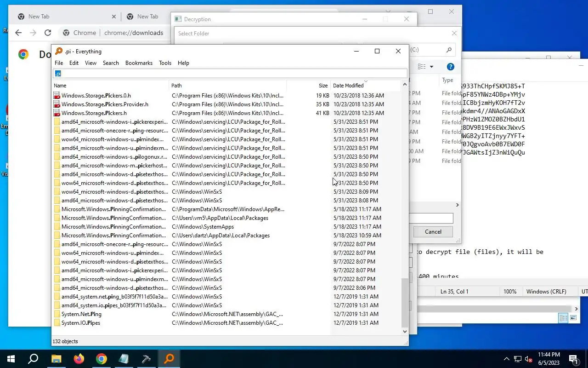
Task: Click search magnifier in Select Folder dialog
Action: coord(449,50)
